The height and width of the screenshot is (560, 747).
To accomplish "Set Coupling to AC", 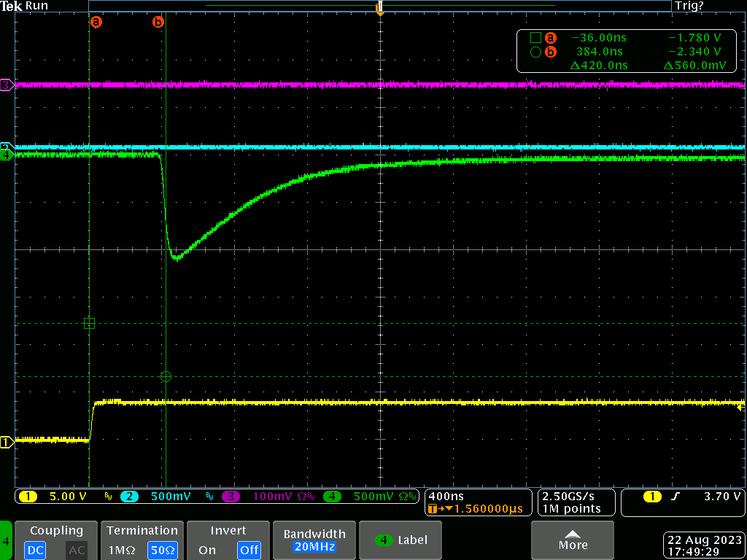I will tap(77, 550).
